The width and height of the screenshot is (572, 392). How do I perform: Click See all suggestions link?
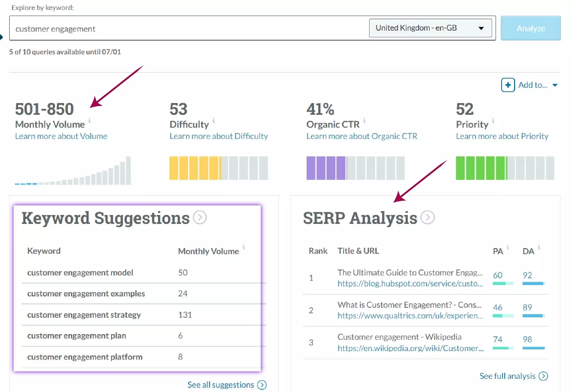tap(221, 385)
